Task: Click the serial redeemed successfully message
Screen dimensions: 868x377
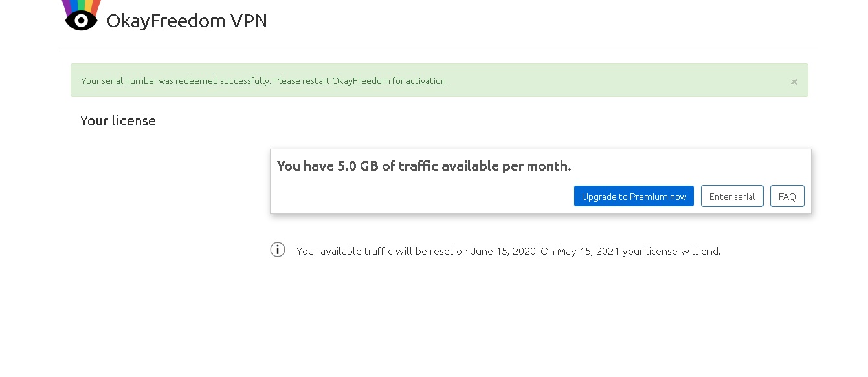Action: [x=175, y=81]
